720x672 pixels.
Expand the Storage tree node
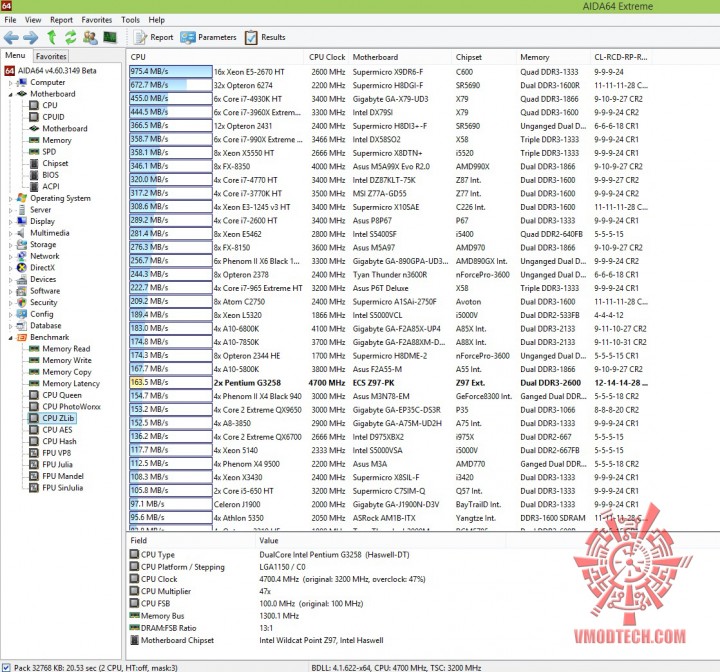(11, 245)
